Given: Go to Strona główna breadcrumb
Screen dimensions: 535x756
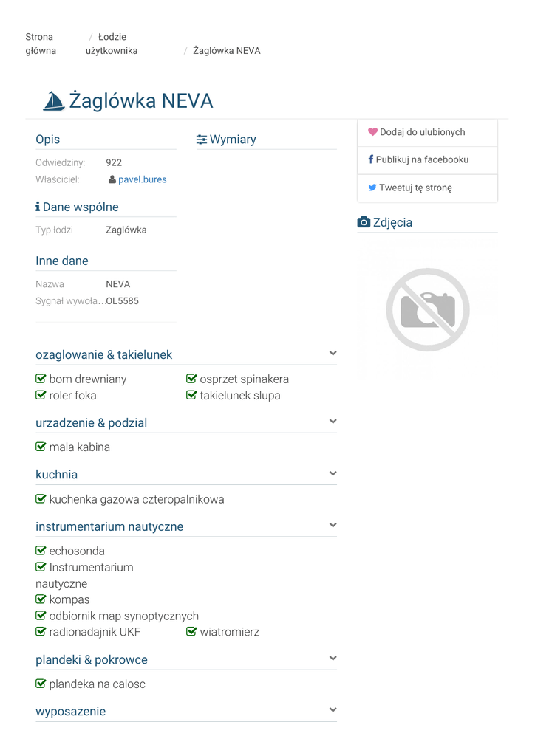Looking at the screenshot, I should pyautogui.click(x=40, y=44).
